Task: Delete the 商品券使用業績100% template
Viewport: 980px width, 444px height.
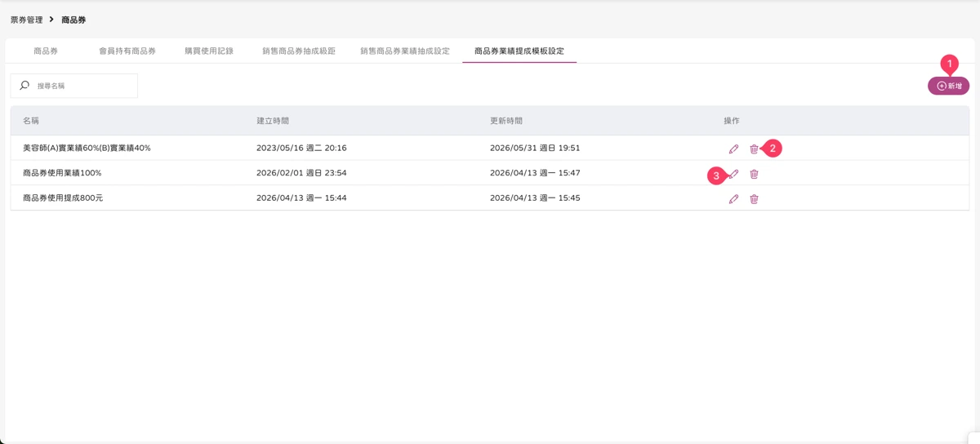Action: (x=754, y=174)
